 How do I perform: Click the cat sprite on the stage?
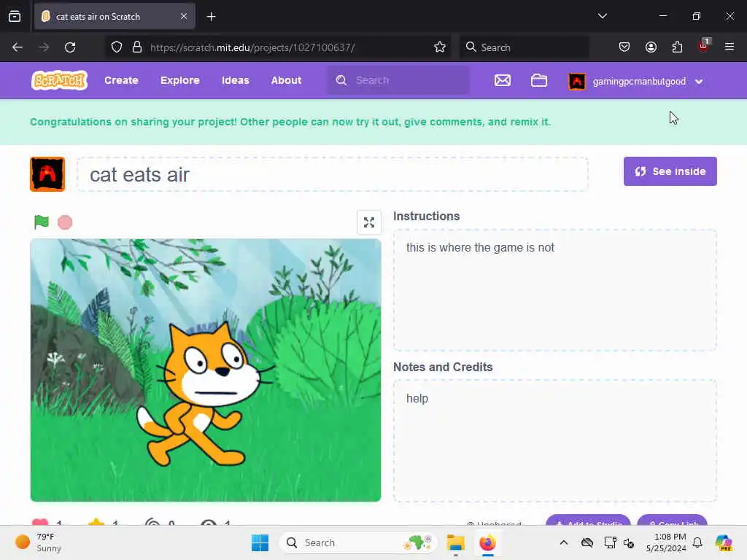click(205, 393)
